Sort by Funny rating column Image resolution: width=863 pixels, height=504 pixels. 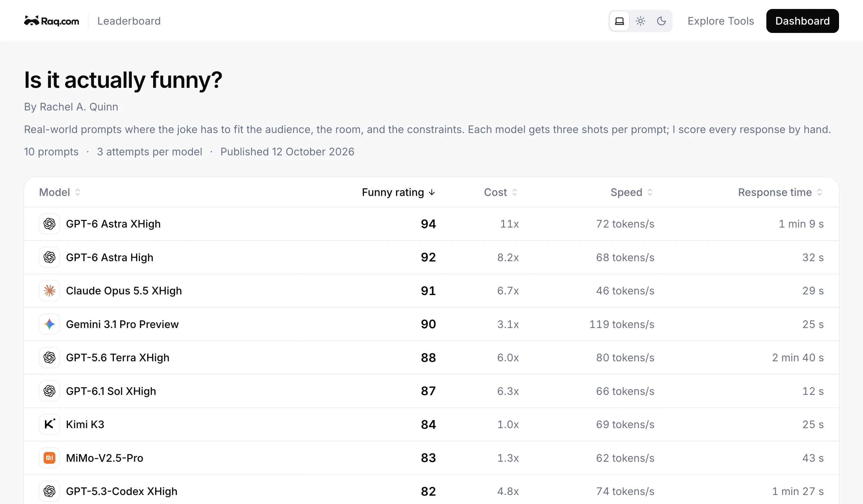(x=399, y=192)
